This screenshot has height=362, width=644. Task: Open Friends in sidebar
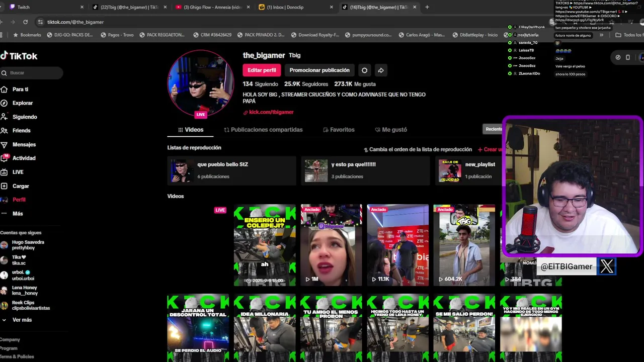pyautogui.click(x=21, y=131)
